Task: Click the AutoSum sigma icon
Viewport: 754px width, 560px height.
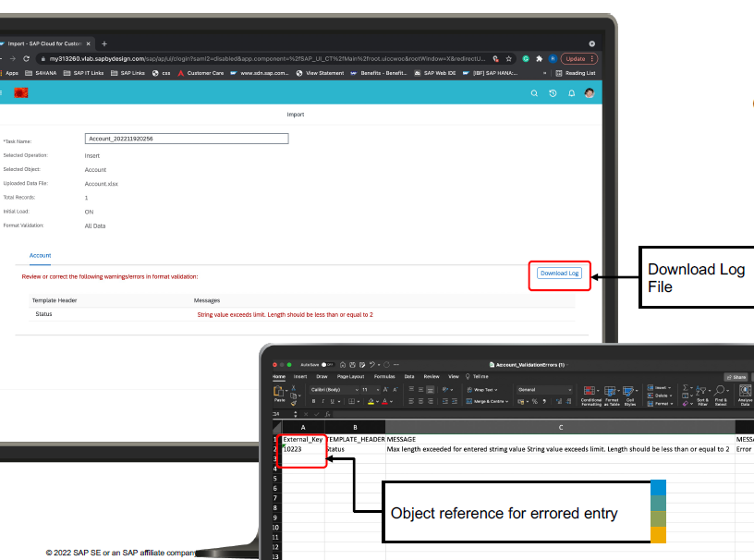Action: [x=687, y=388]
